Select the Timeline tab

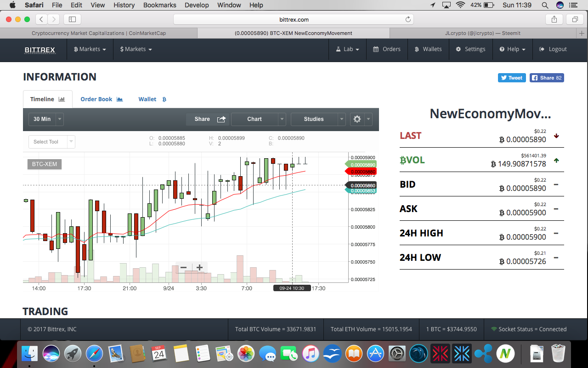[48, 99]
